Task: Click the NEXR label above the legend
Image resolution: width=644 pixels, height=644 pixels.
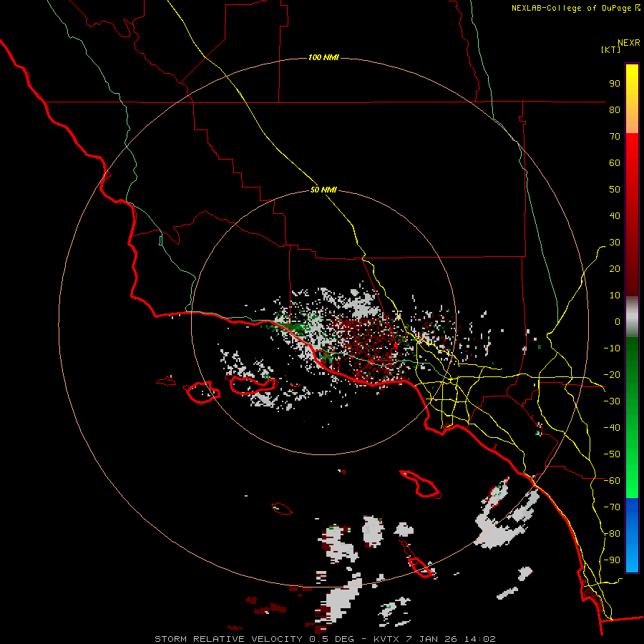Action: point(629,43)
